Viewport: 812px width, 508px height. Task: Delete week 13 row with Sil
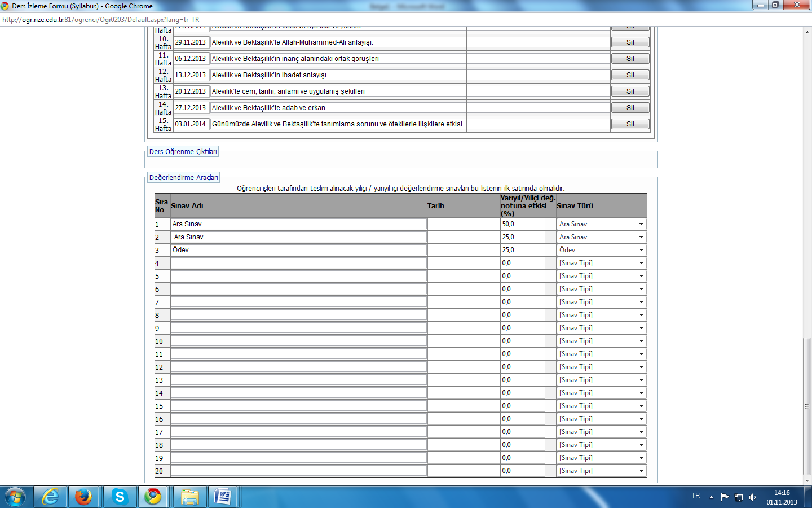click(630, 91)
